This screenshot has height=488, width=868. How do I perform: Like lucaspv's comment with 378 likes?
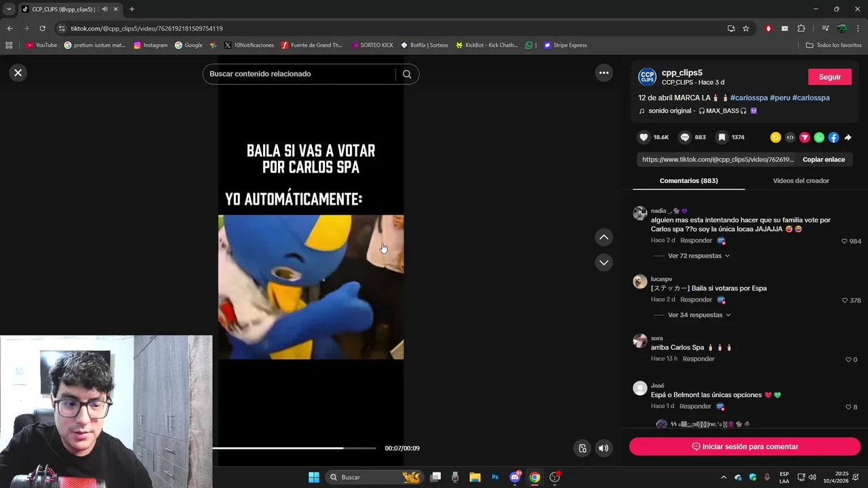[844, 300]
